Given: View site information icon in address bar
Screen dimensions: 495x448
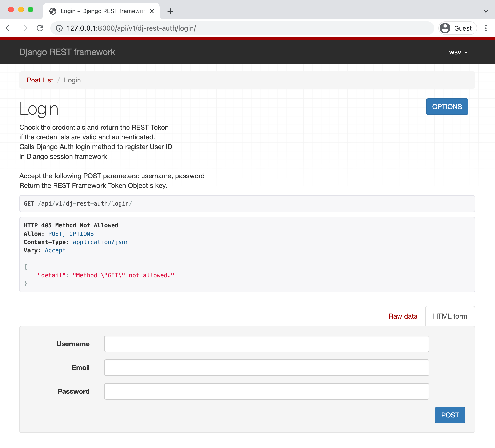Looking at the screenshot, I should [59, 28].
